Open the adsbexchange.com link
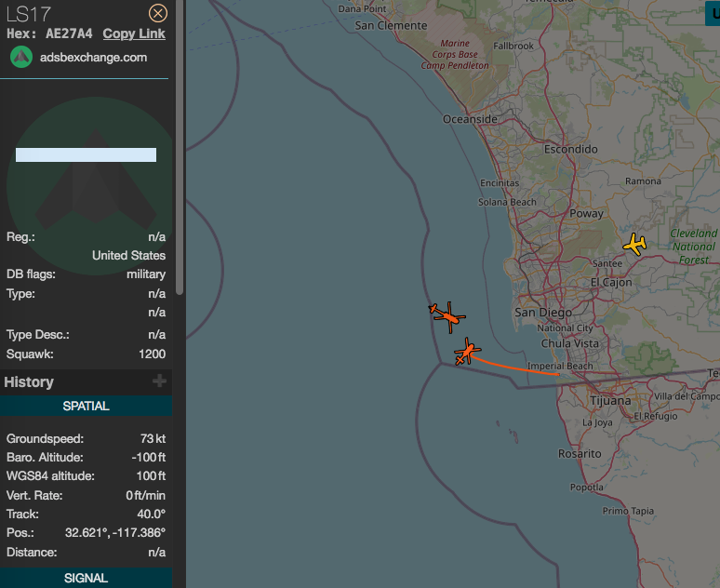720x588 pixels. (x=94, y=58)
